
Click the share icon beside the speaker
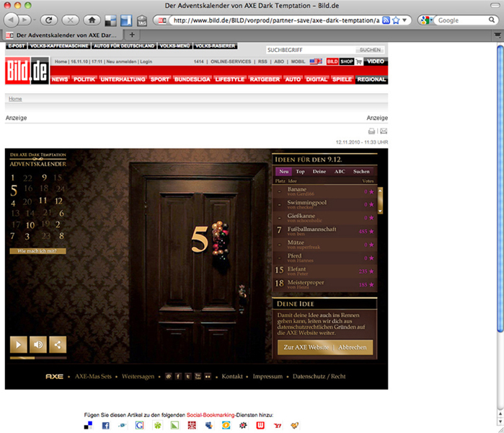tap(58, 344)
